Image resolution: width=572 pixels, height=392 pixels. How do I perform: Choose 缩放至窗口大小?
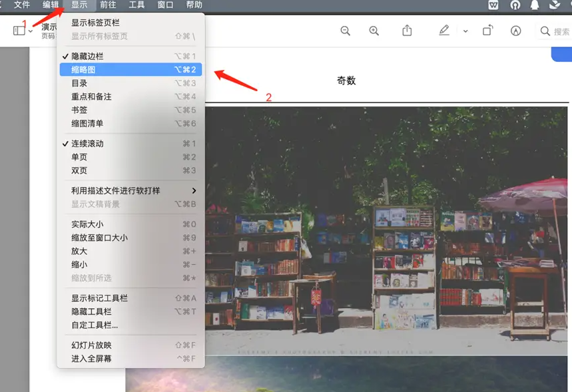(x=131, y=238)
